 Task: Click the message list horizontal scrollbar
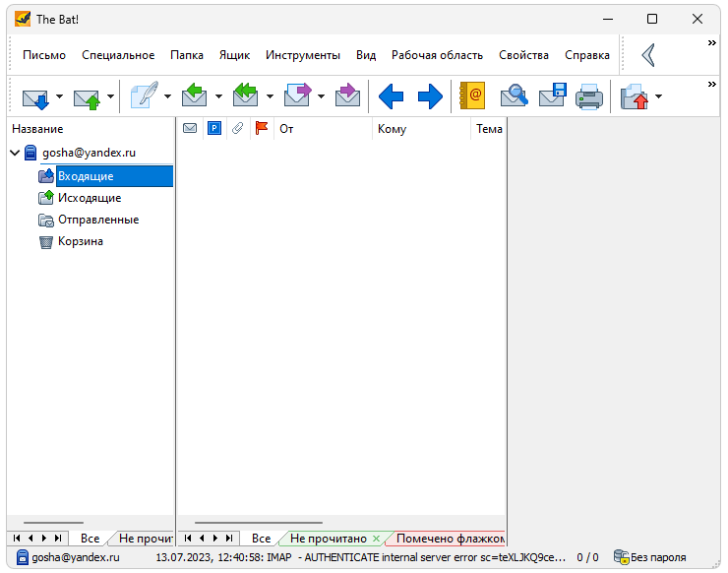click(258, 523)
